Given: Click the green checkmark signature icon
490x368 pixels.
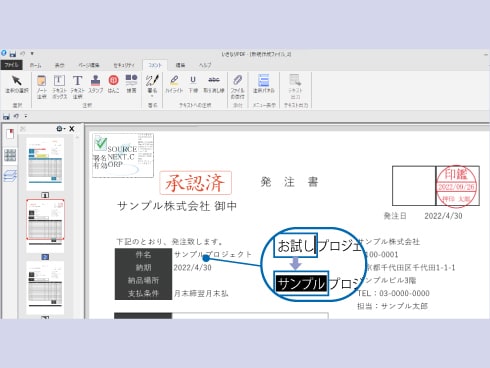Looking at the screenshot, I should [x=101, y=143].
